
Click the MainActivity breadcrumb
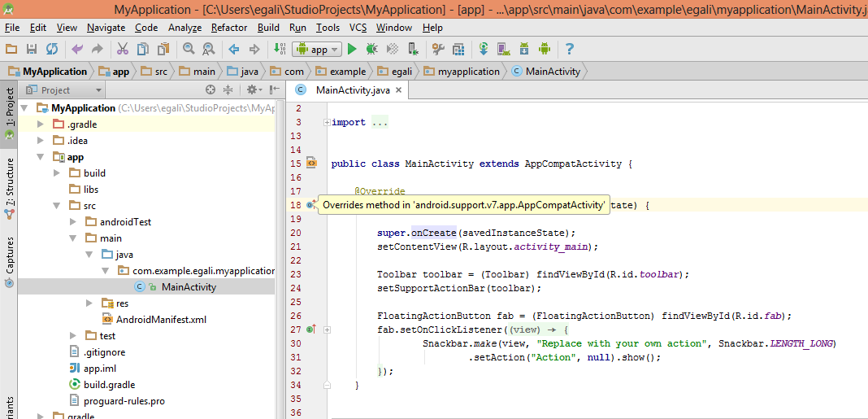click(547, 72)
